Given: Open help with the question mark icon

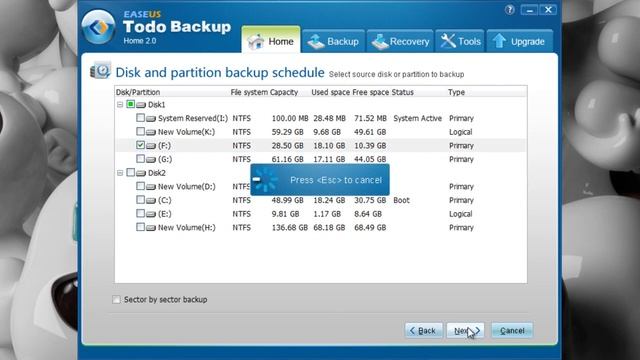Looking at the screenshot, I should click(x=509, y=10).
